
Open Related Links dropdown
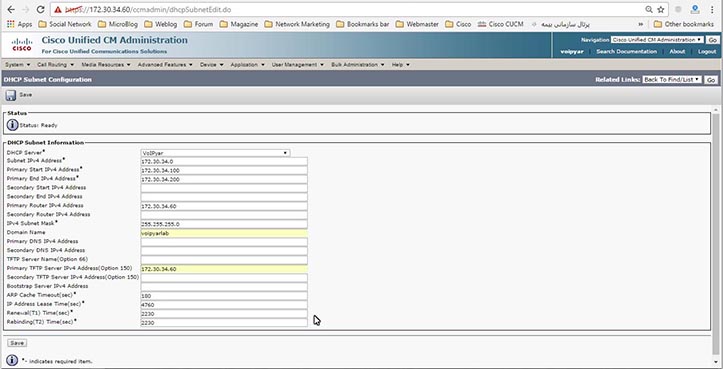coord(672,80)
